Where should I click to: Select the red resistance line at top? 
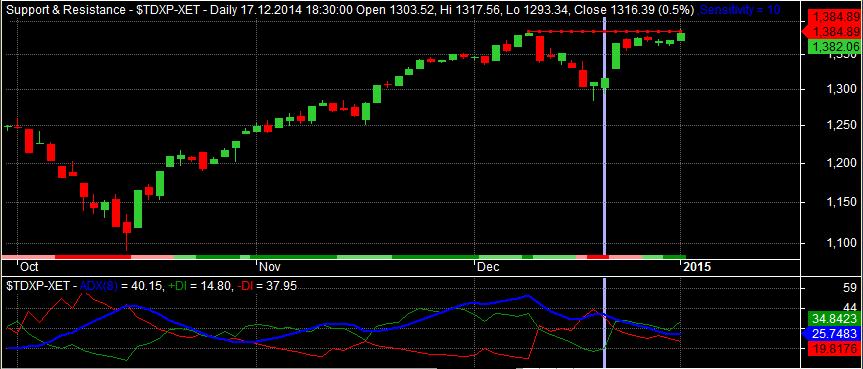(x=605, y=31)
